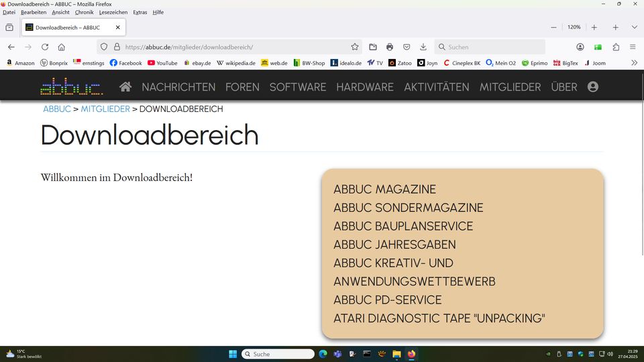Viewport: 644px width, 362px height.
Task: Open the Chronik menu in menu bar
Action: (x=84, y=12)
